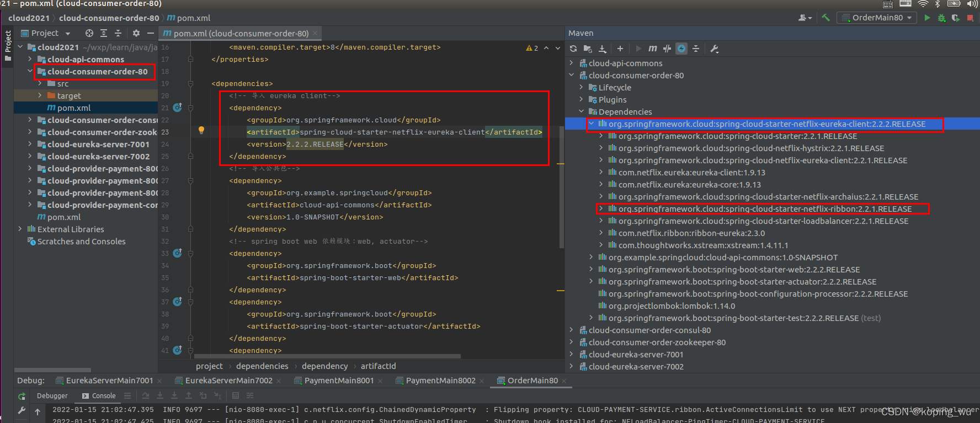This screenshot has height=423, width=980.
Task: Open vertical Project sidebar tab
Action: pyautogui.click(x=8, y=45)
